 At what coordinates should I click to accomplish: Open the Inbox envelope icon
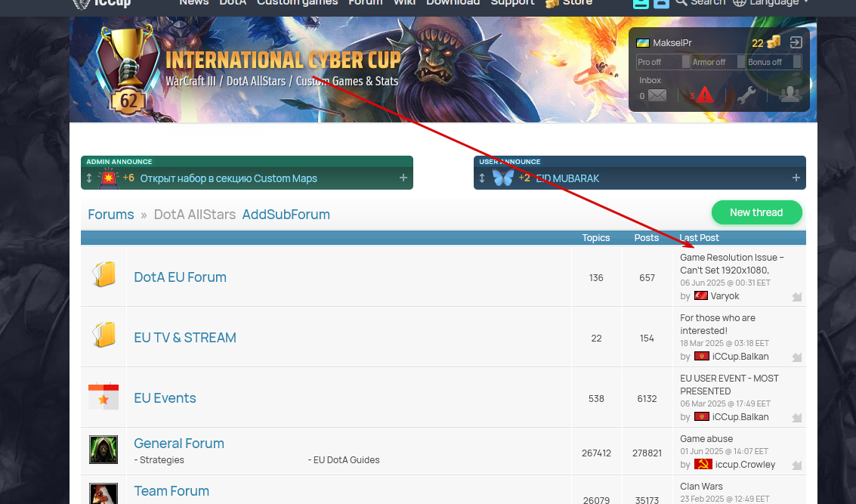point(657,95)
